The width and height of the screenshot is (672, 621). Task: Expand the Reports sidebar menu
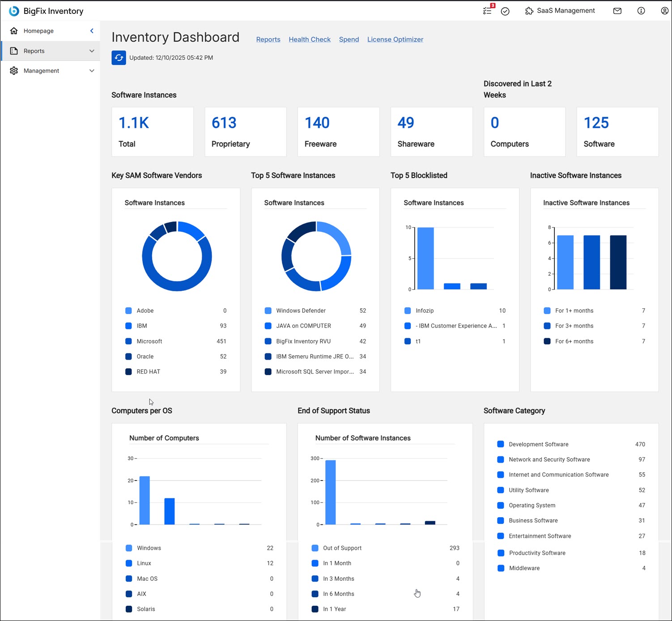coord(92,51)
